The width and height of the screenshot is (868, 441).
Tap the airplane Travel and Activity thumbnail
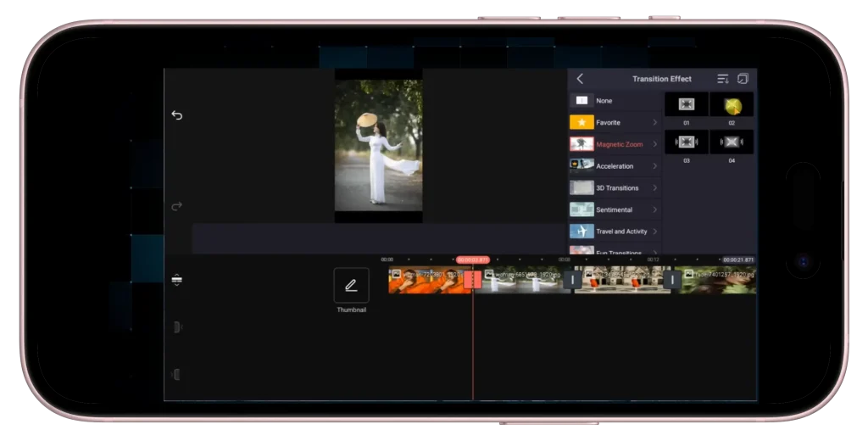click(x=581, y=231)
